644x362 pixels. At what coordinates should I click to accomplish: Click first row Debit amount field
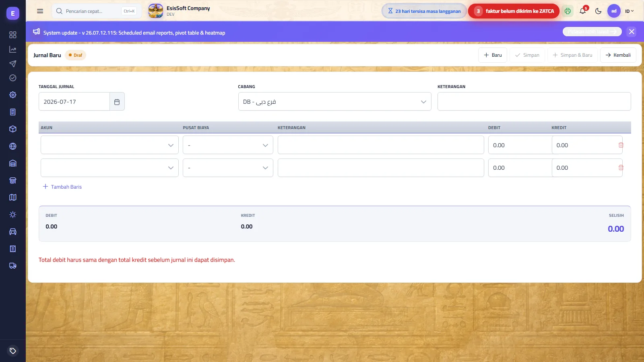pos(520,145)
